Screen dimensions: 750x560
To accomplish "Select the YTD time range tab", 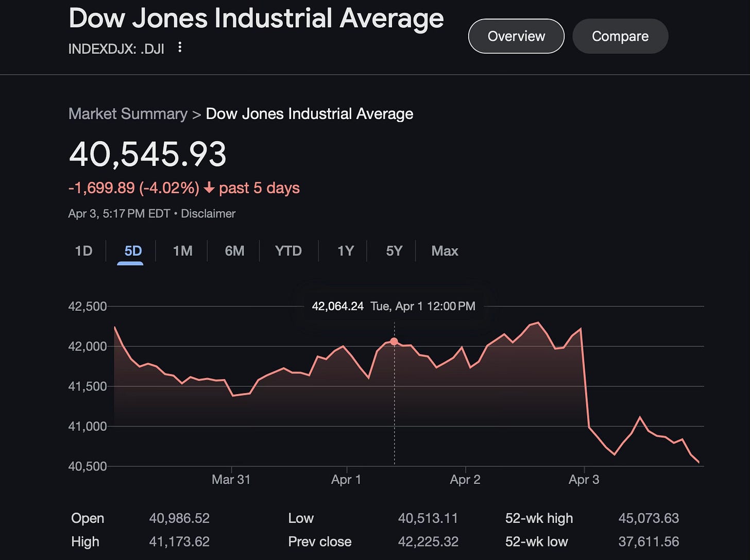I will pos(288,251).
